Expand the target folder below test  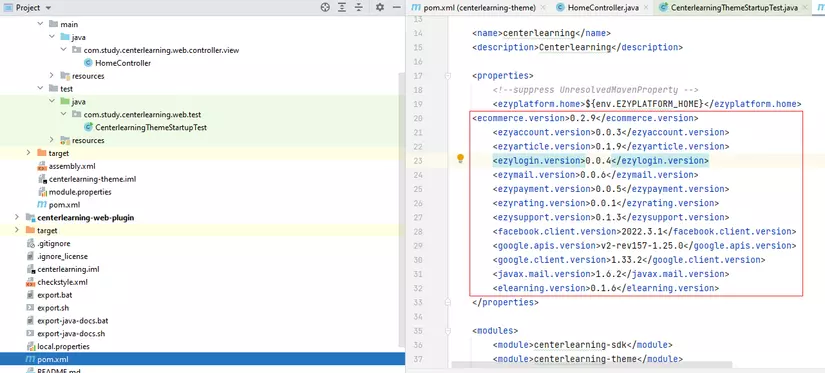click(x=29, y=153)
